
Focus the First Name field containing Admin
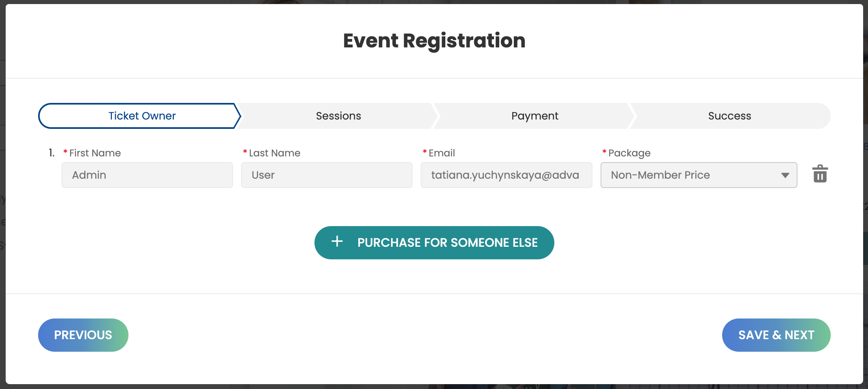pos(147,175)
